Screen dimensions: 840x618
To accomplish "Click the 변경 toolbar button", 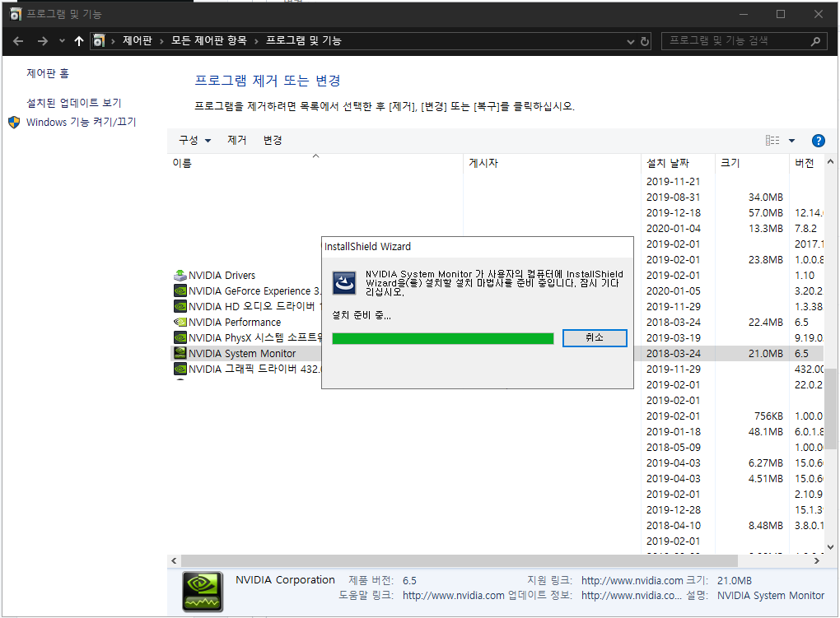I will (273, 141).
